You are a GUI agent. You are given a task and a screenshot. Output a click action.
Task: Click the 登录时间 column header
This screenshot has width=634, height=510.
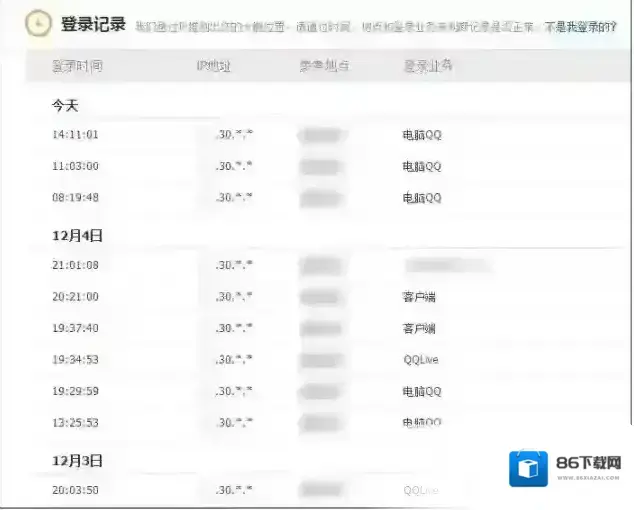77,66
